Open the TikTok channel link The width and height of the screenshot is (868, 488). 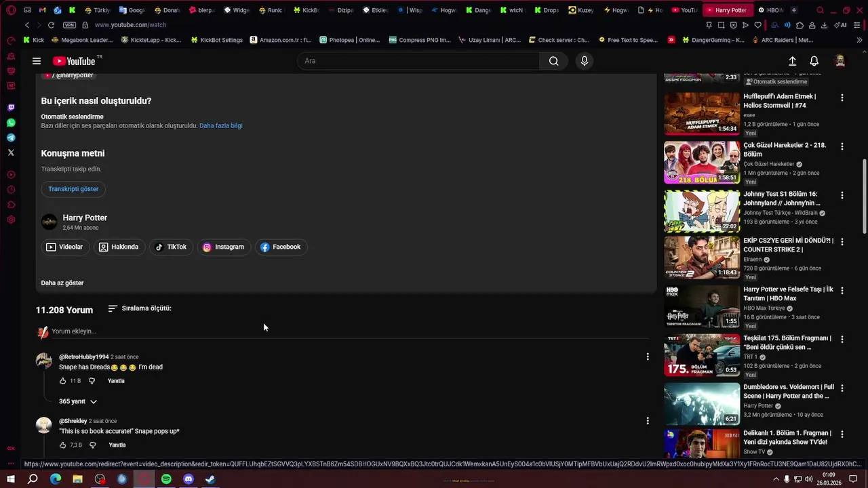(171, 247)
